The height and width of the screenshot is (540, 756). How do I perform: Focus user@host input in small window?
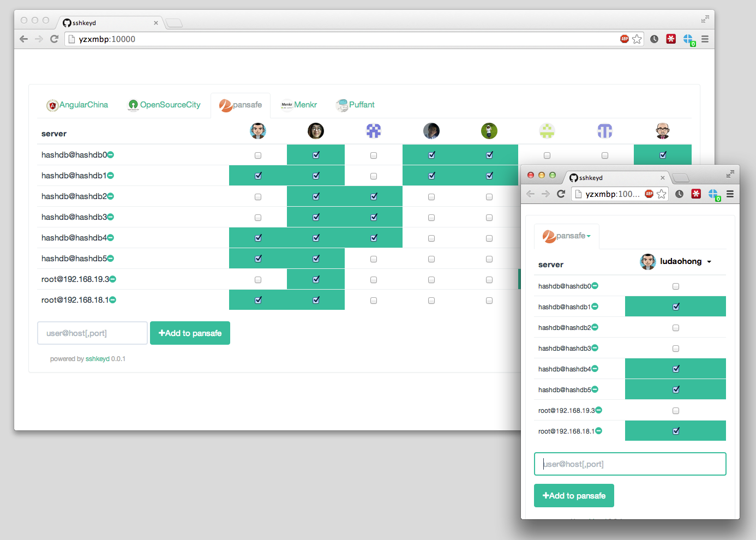coord(630,464)
